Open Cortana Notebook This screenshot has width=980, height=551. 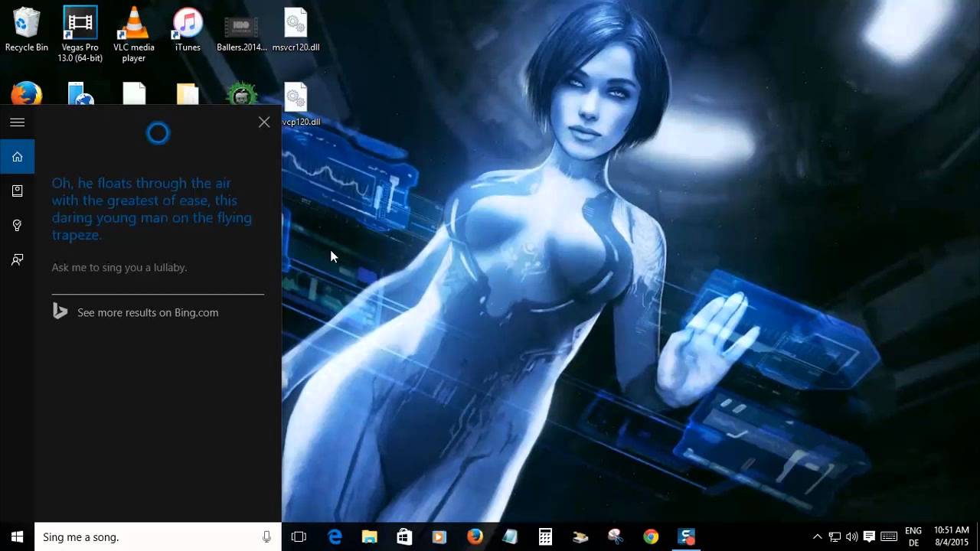[17, 191]
